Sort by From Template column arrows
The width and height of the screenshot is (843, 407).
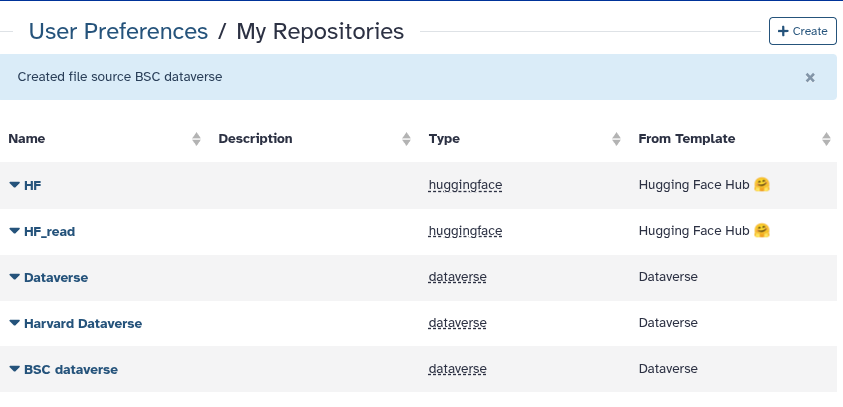(826, 139)
